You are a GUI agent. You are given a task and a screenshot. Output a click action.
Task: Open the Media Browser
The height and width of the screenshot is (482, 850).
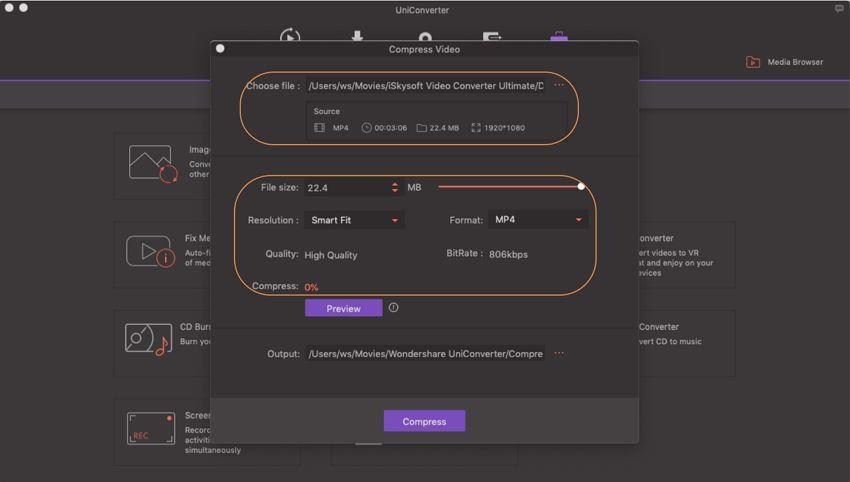pyautogui.click(x=784, y=62)
